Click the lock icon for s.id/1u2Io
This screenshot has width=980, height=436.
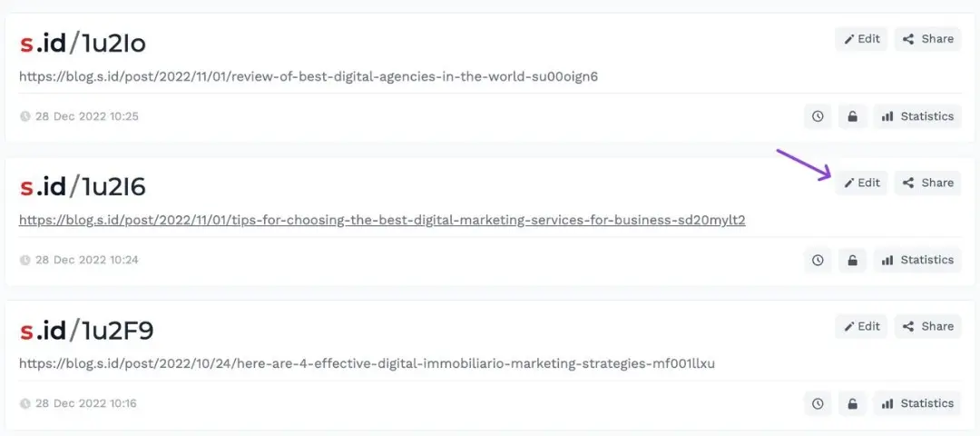pos(852,116)
